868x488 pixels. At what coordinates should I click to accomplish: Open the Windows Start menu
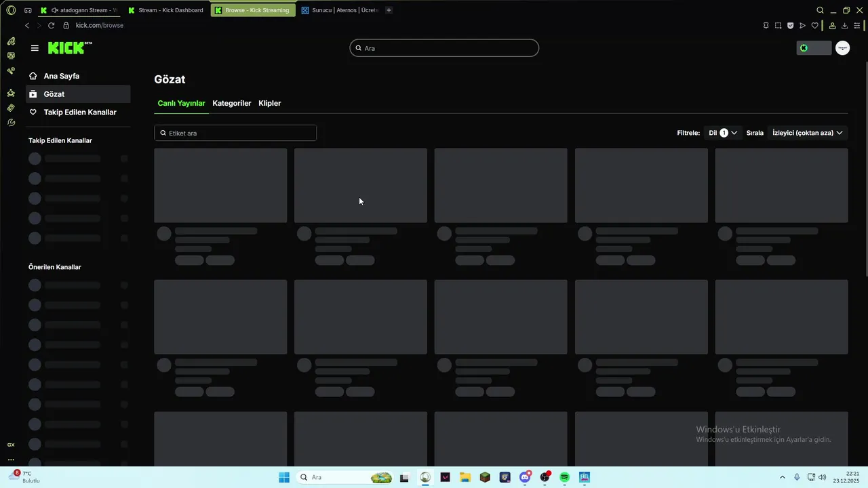point(284,477)
